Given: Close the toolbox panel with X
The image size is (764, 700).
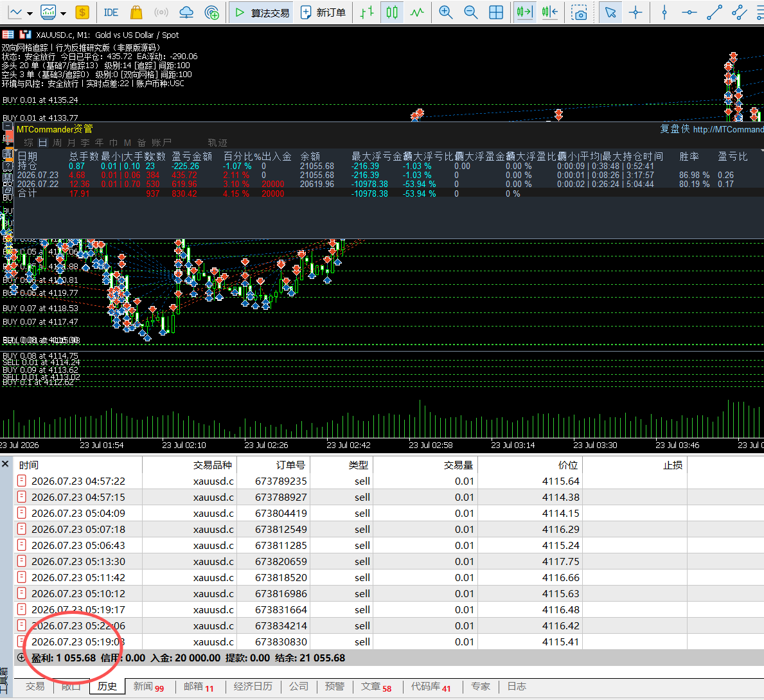Looking at the screenshot, I should [x=5, y=463].
